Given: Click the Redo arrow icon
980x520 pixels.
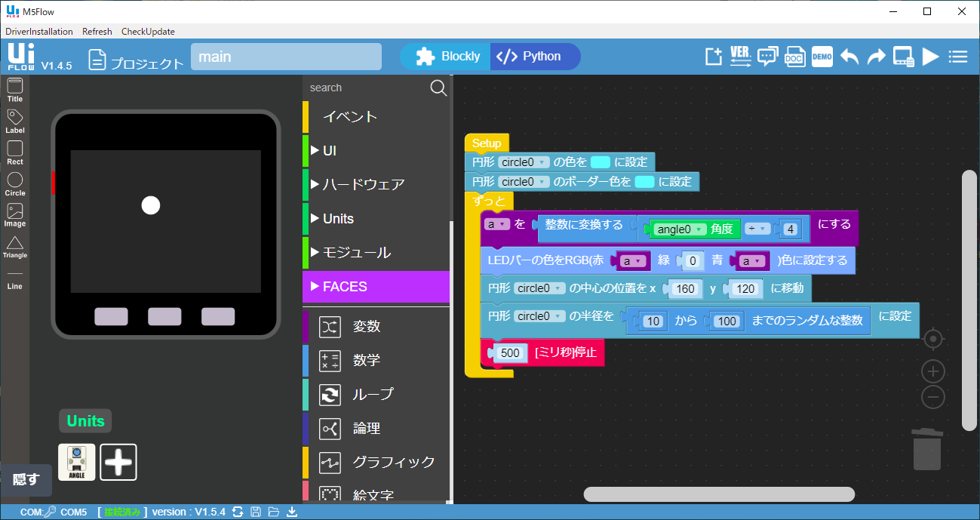Looking at the screenshot, I should click(x=876, y=57).
